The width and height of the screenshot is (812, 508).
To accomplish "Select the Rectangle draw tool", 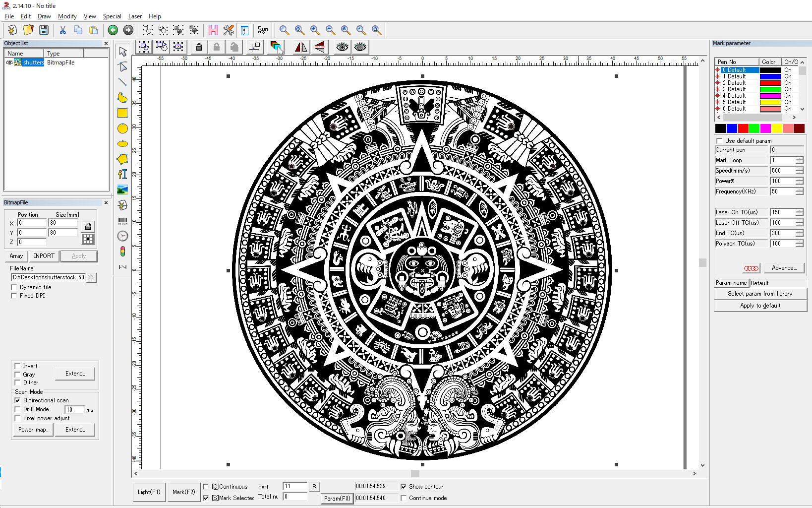I will [122, 113].
